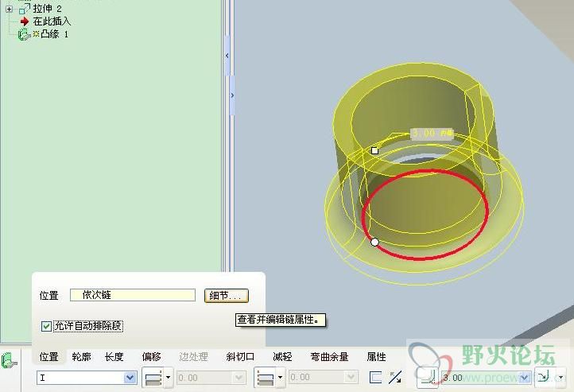Open the 减轻 tab
574x392 pixels.
point(282,356)
